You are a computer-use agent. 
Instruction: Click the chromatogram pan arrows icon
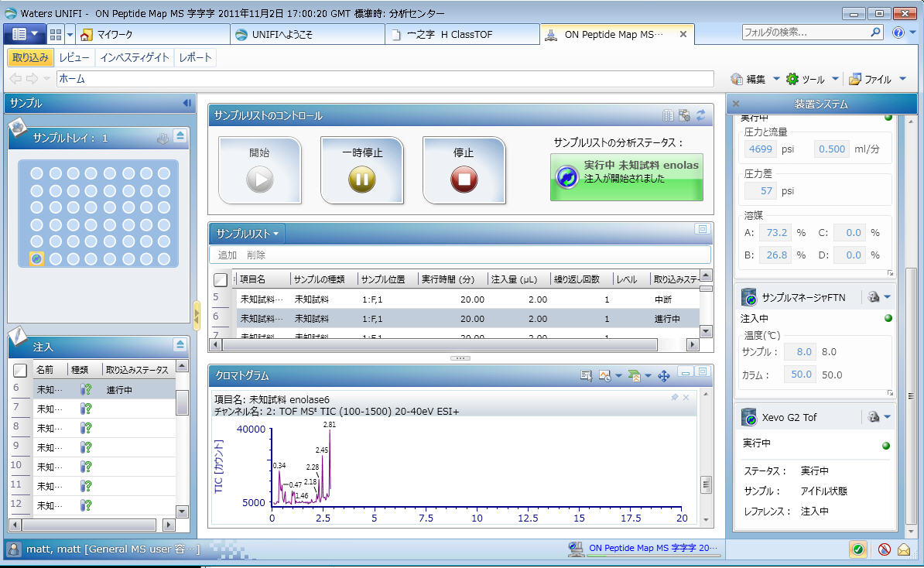click(x=663, y=375)
